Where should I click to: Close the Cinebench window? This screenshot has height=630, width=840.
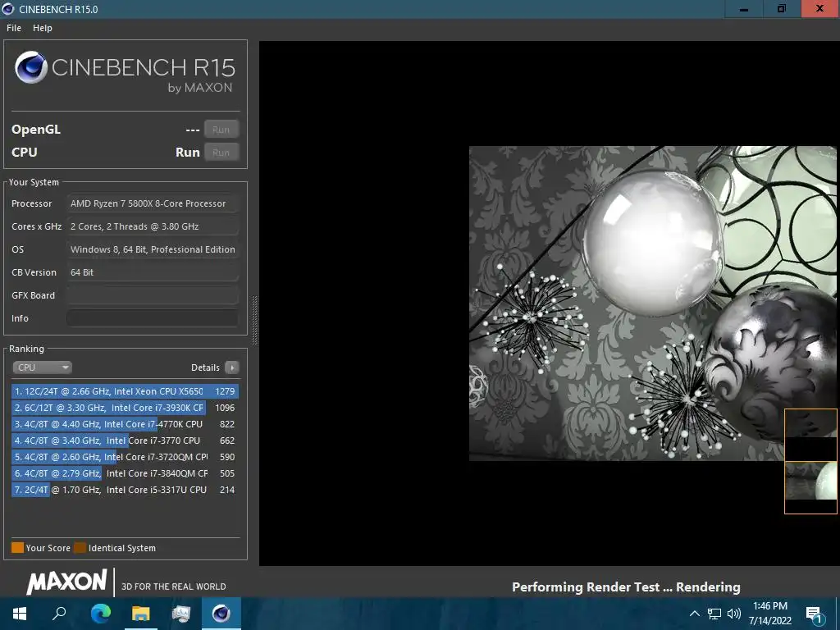(820, 9)
